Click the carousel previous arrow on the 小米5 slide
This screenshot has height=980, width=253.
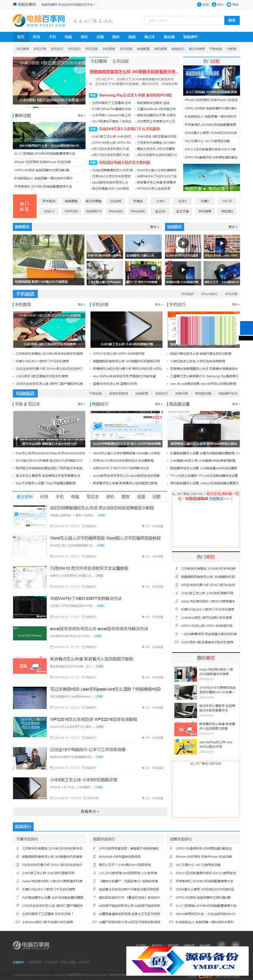pos(17,79)
